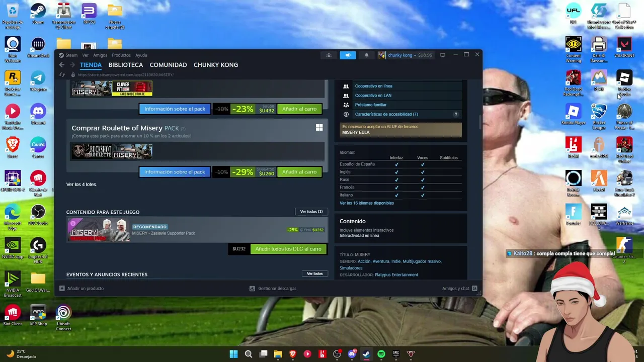Click the Steam forward navigation arrow
This screenshot has height=362, width=644.
tap(72, 65)
